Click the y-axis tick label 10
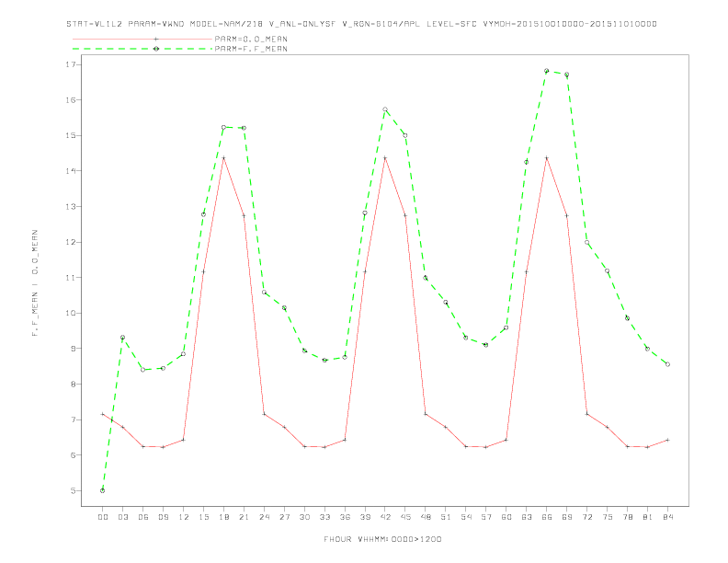The width and height of the screenshot is (728, 563). point(70,313)
